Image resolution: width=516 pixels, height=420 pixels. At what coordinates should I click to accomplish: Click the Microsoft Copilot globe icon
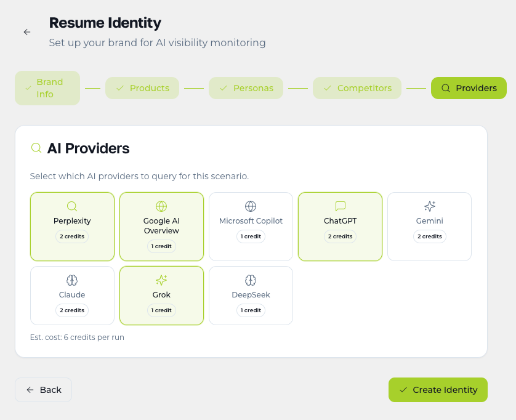[251, 206]
